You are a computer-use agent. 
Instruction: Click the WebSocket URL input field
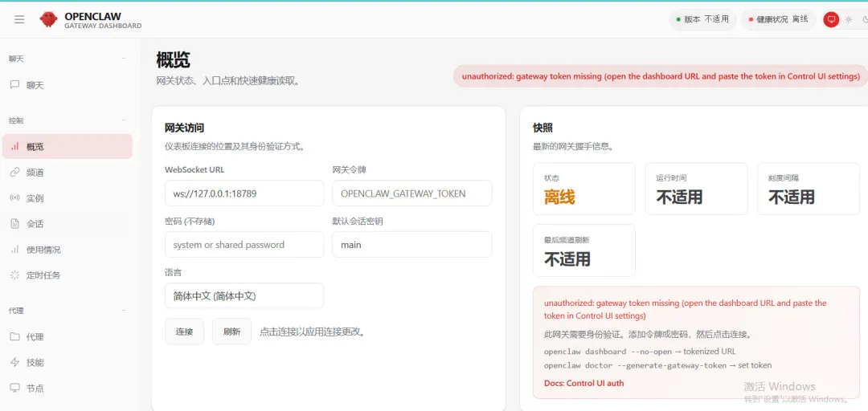(244, 193)
